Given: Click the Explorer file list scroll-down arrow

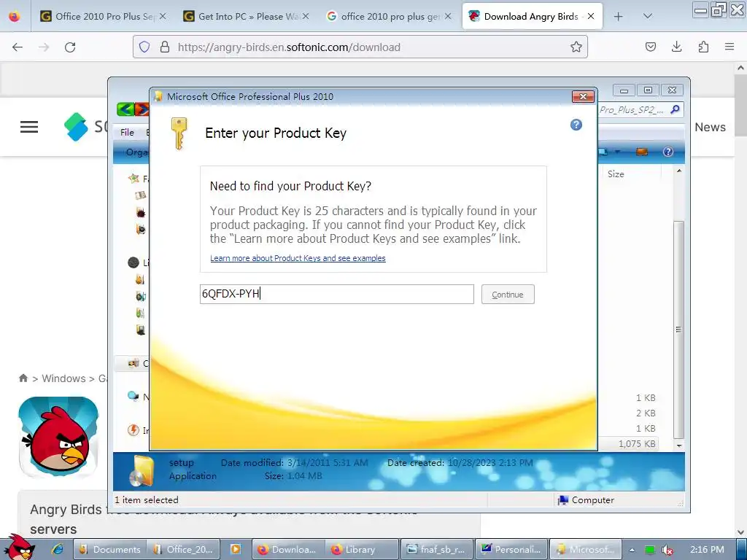Looking at the screenshot, I should click(x=679, y=446).
